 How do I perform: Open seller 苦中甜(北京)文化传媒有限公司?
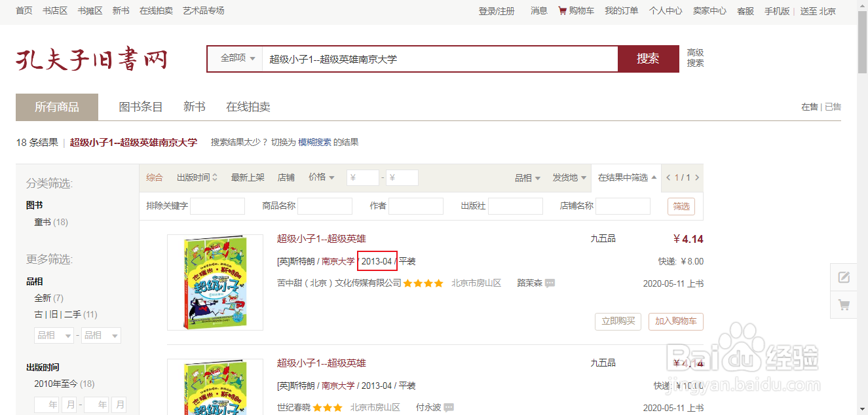tap(339, 283)
